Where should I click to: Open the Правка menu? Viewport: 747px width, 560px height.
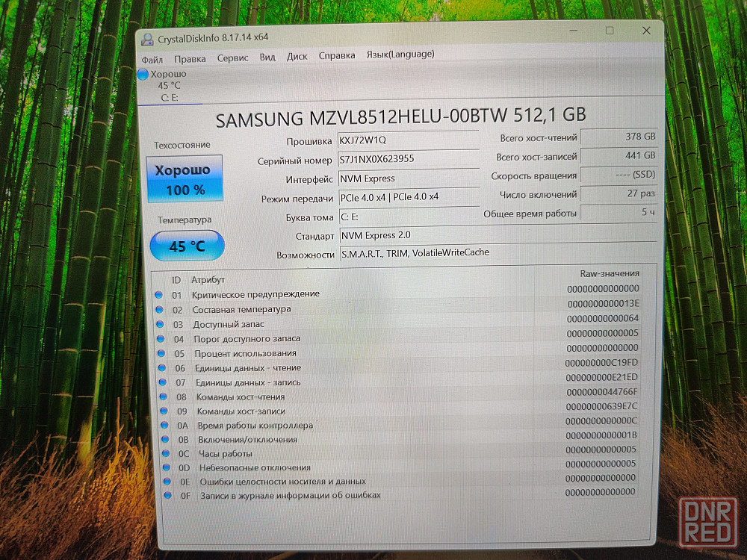pos(190,59)
